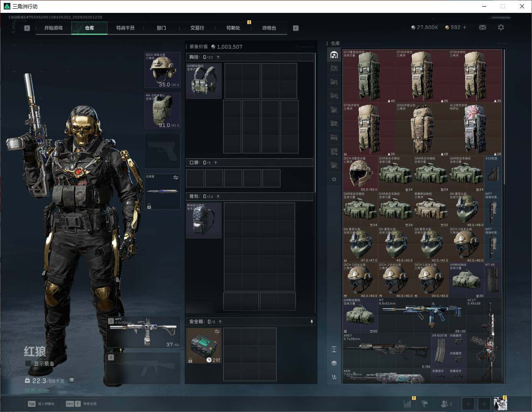Click the help icon beside 口袋
This screenshot has width=532, height=412.
click(x=215, y=163)
